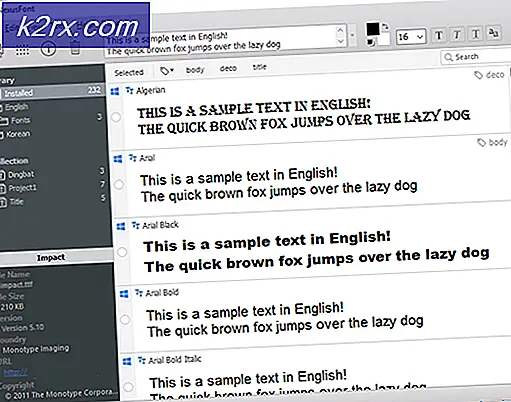Click the Selected filter button

point(129,72)
